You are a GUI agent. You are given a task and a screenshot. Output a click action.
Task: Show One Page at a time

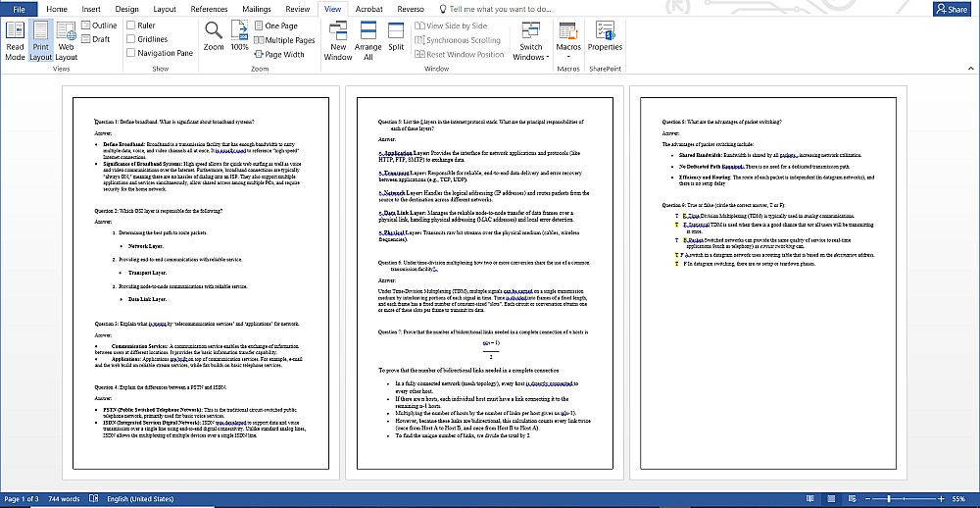(275, 25)
